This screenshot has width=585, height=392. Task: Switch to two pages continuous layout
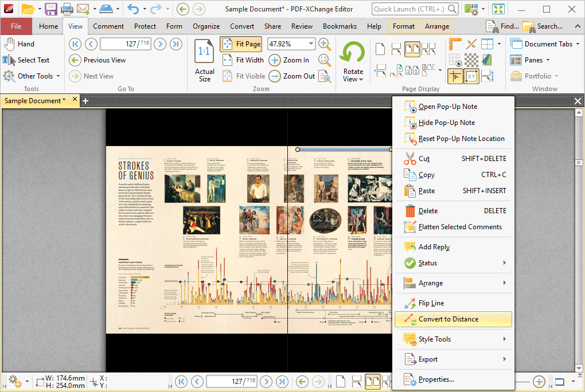coord(428,49)
